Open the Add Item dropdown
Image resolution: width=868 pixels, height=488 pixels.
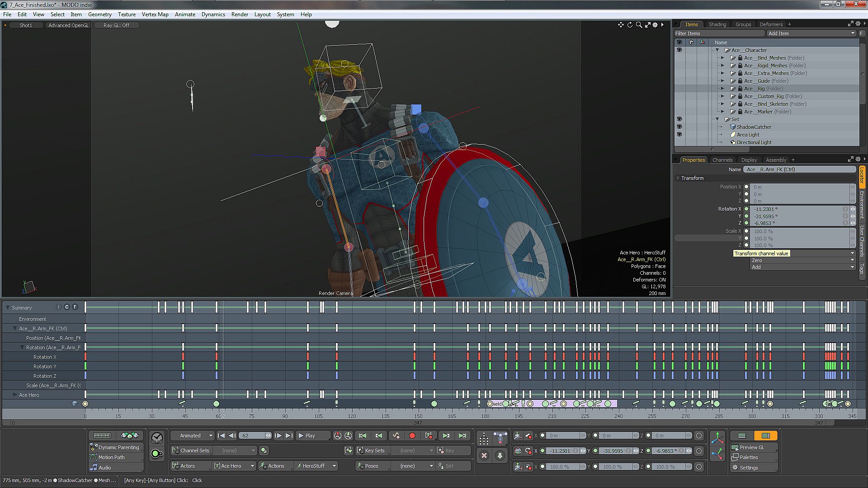tap(811, 33)
